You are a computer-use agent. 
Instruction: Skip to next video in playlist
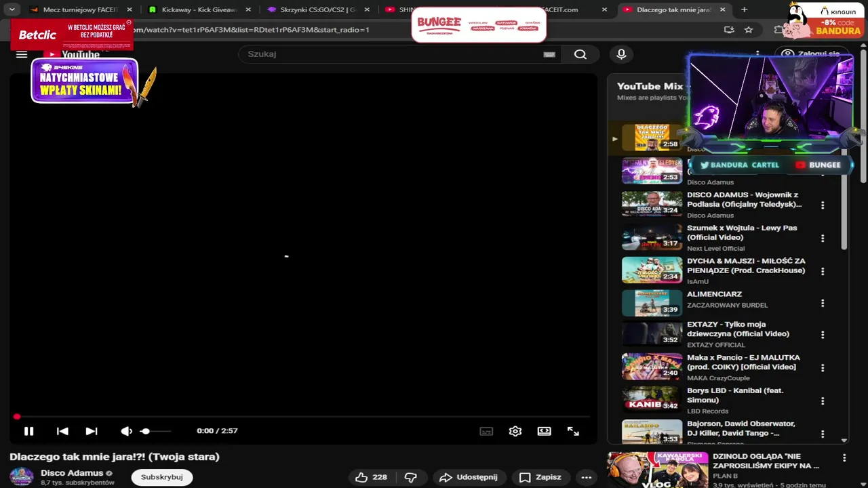pos(92,431)
